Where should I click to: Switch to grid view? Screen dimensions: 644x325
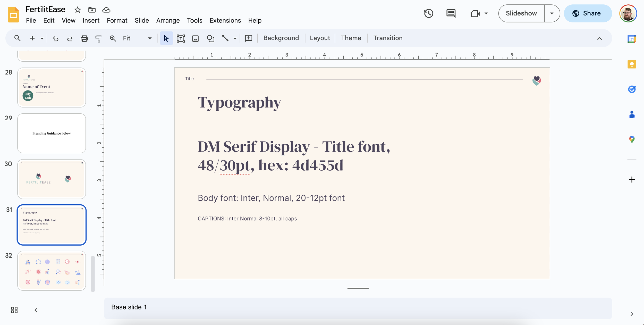tap(14, 310)
